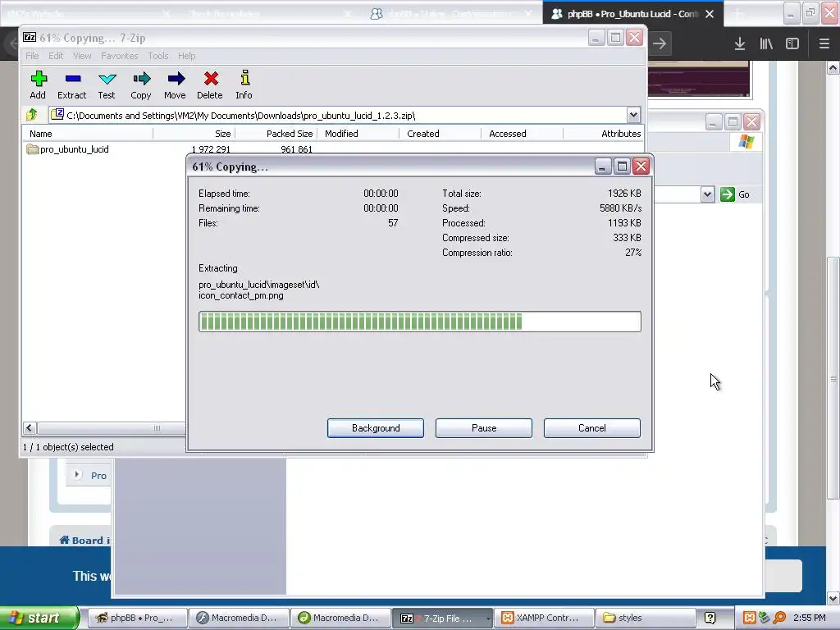Viewport: 840px width, 630px height.
Task: Open the View menu in 7-Zip
Action: tap(82, 56)
